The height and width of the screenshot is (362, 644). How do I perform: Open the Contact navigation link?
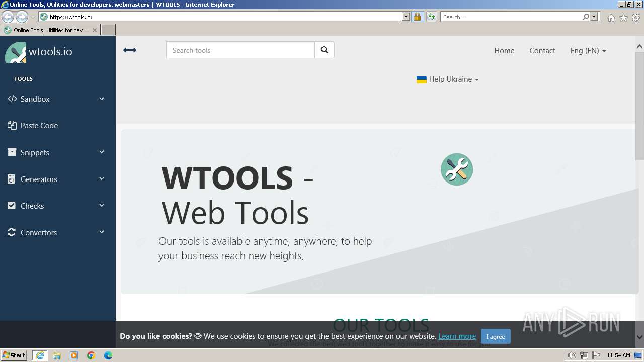click(542, 50)
